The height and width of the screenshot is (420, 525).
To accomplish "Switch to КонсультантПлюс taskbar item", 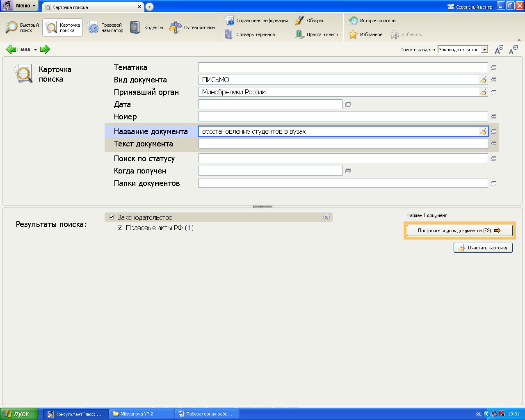I will point(76,414).
